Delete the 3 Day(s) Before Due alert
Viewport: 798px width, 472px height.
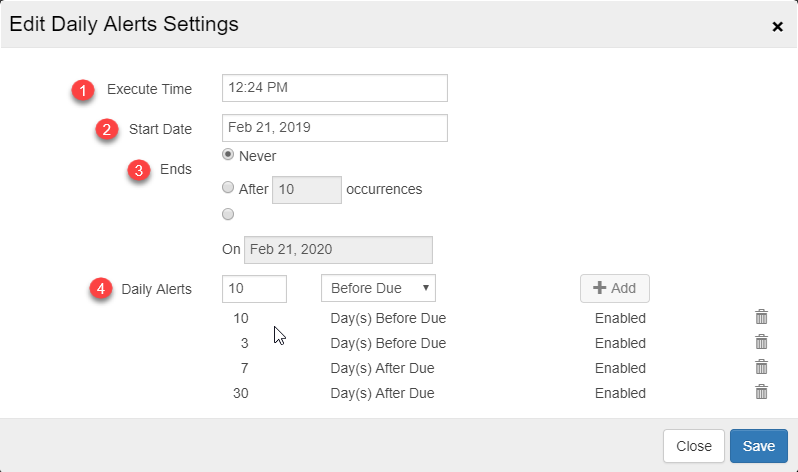coord(761,343)
